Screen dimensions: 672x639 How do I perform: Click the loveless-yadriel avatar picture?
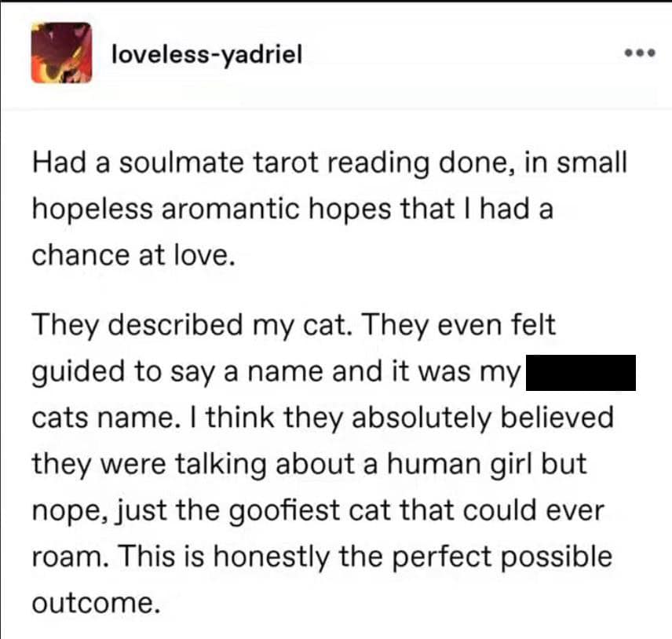pyautogui.click(x=61, y=53)
